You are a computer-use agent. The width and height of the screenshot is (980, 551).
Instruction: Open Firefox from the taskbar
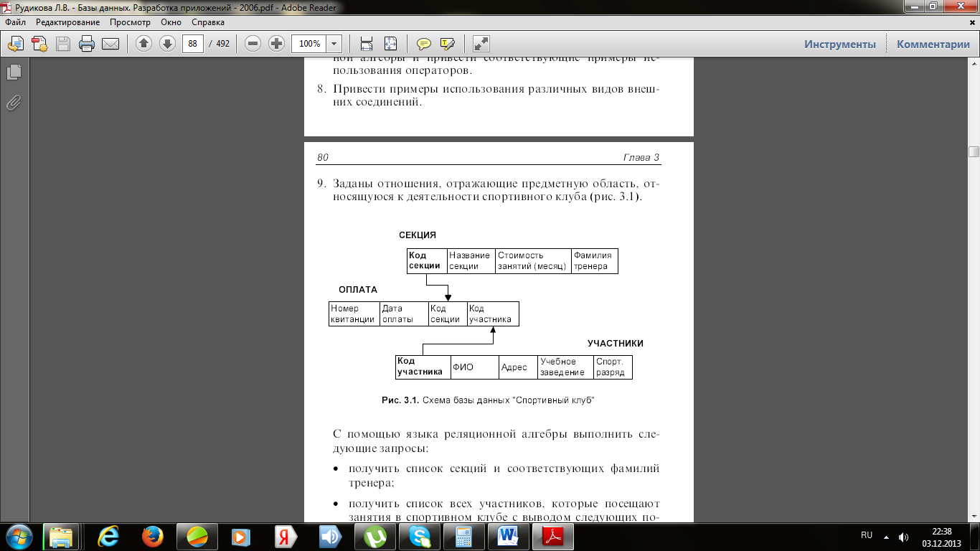(x=153, y=536)
